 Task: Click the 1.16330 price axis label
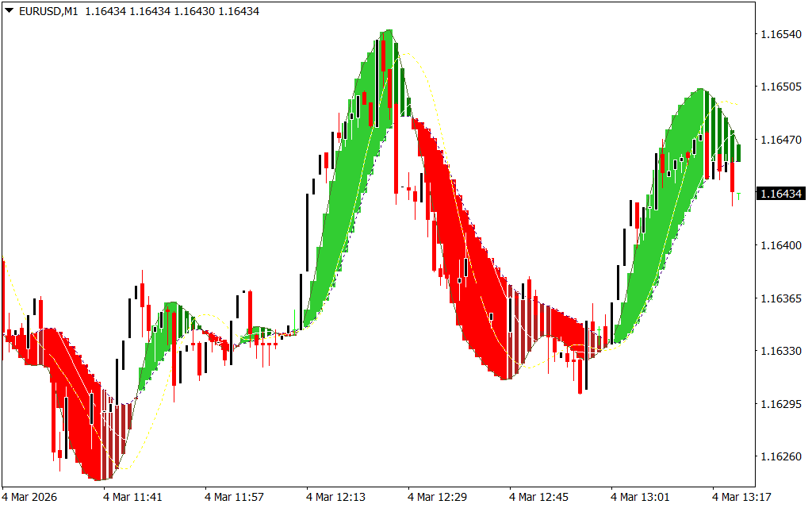[780, 352]
